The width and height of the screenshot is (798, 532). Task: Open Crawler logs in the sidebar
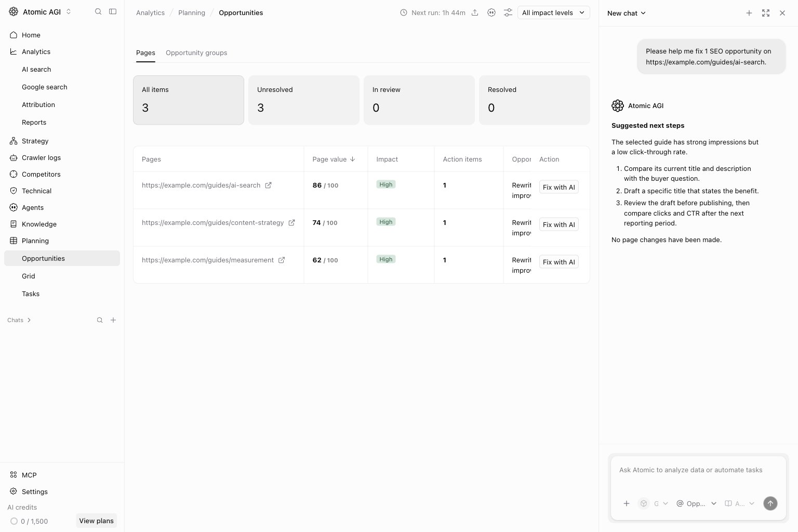point(62,157)
